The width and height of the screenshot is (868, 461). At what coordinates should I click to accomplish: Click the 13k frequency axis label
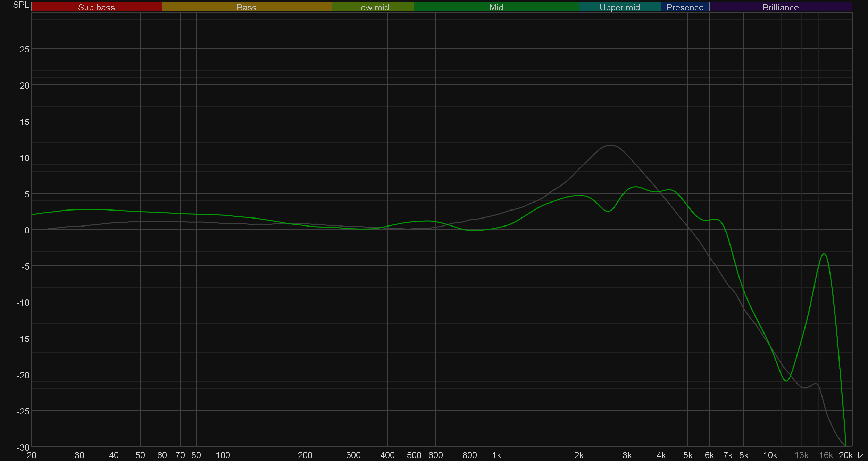coord(801,455)
